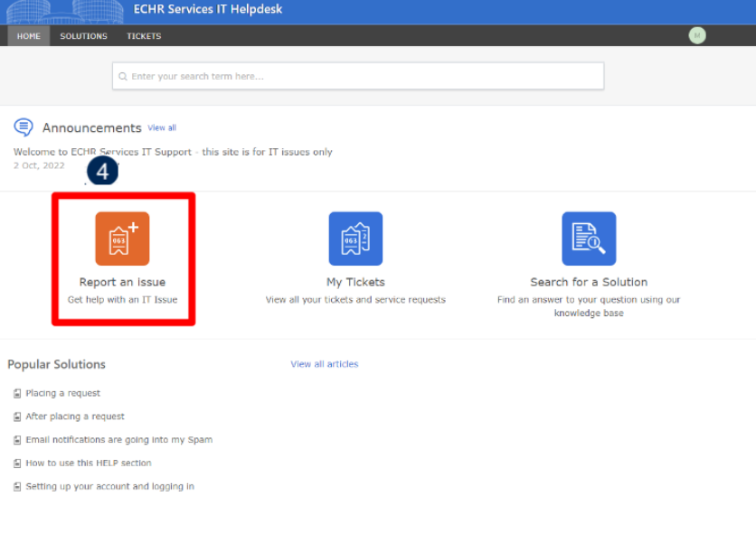Click the 2 Oct, 2022 announcement date
Viewport: 756px width, 543px height.
click(x=39, y=165)
